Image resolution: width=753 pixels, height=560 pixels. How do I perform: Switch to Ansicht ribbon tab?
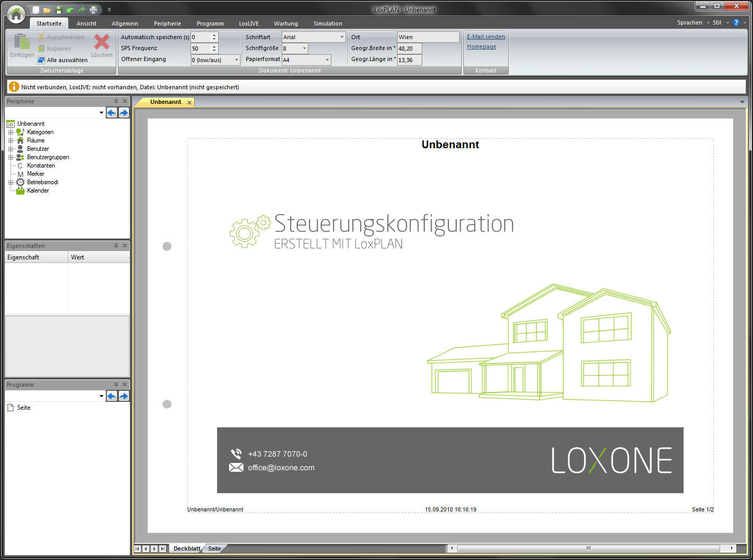[x=87, y=23]
